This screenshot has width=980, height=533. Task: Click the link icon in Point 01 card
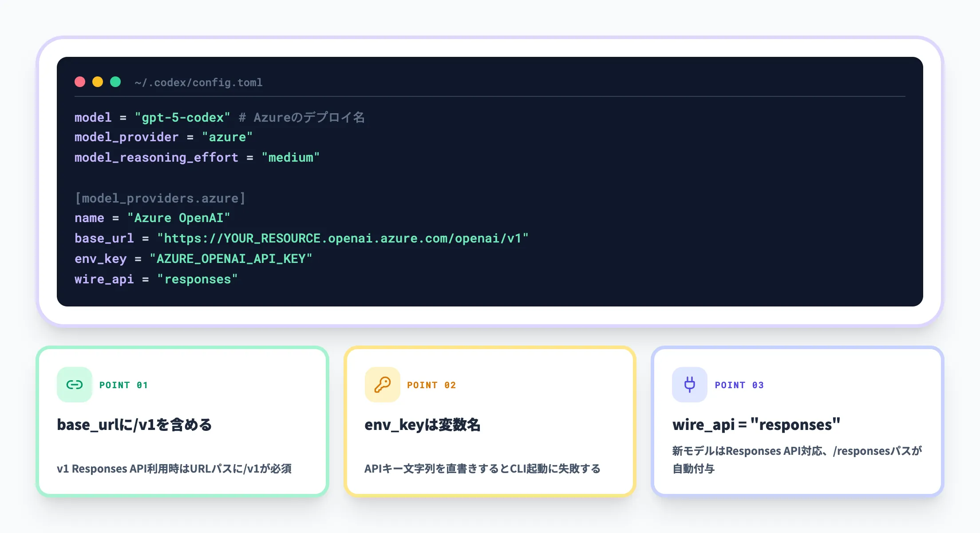click(x=75, y=385)
